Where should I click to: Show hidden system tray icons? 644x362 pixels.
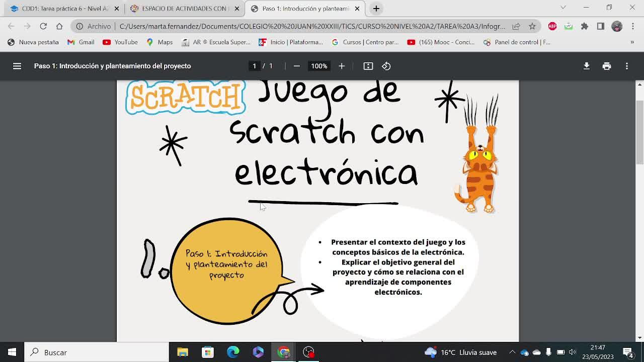[x=512, y=352]
